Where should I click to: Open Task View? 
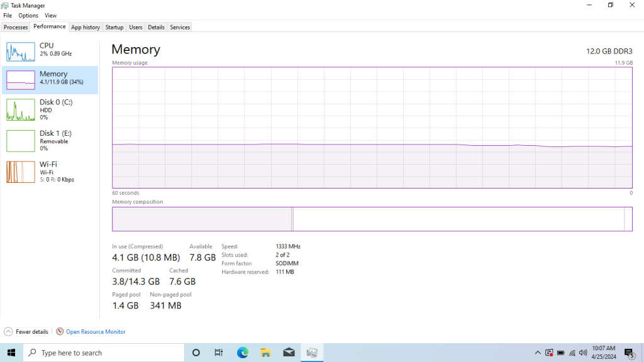click(x=218, y=353)
